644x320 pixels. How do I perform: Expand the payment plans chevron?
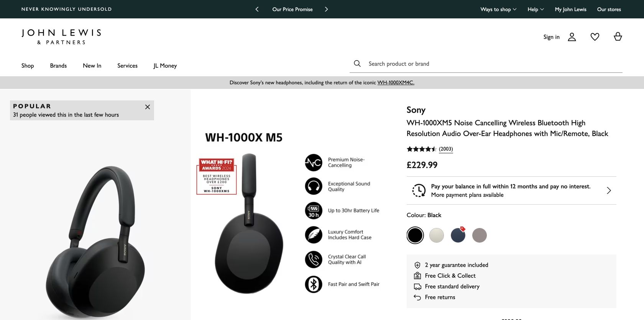click(x=609, y=190)
